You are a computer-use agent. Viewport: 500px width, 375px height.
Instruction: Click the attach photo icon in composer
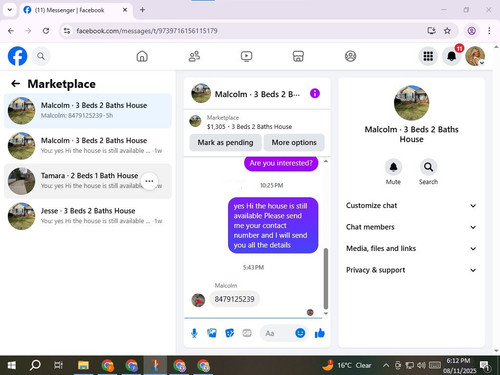212,333
